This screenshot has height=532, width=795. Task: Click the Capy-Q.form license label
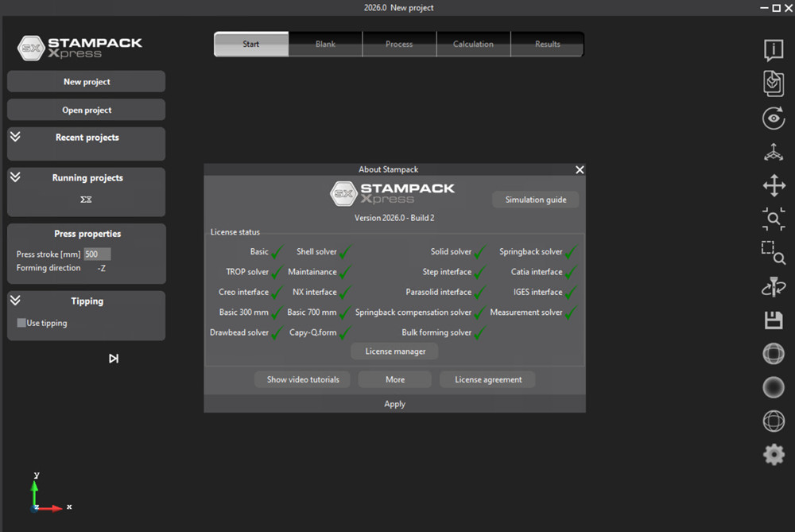click(x=312, y=332)
